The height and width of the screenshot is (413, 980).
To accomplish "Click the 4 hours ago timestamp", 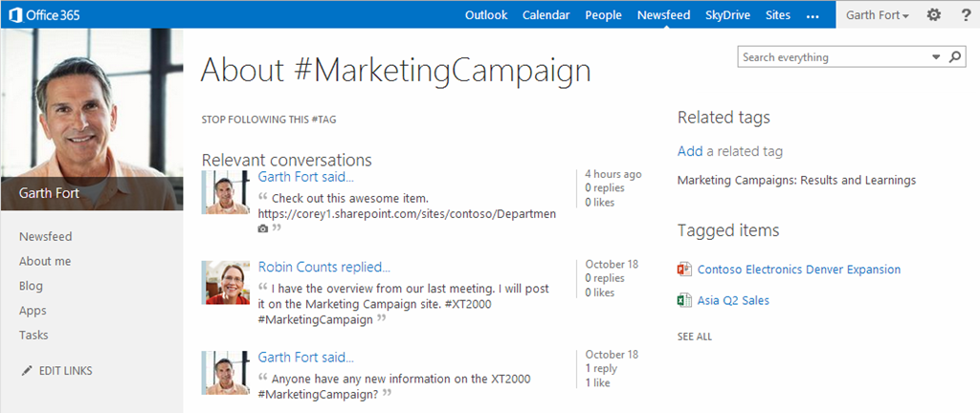I will pyautogui.click(x=613, y=174).
